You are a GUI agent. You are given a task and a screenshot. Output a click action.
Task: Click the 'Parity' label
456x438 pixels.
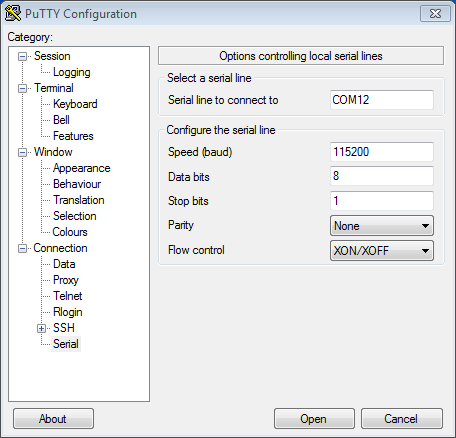pos(181,225)
